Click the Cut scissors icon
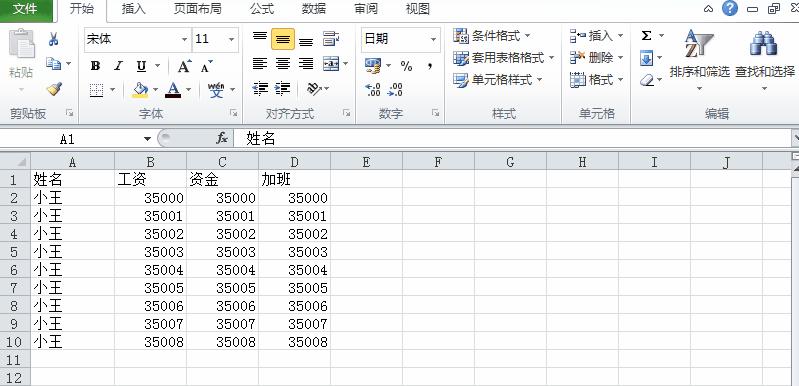 [x=54, y=39]
